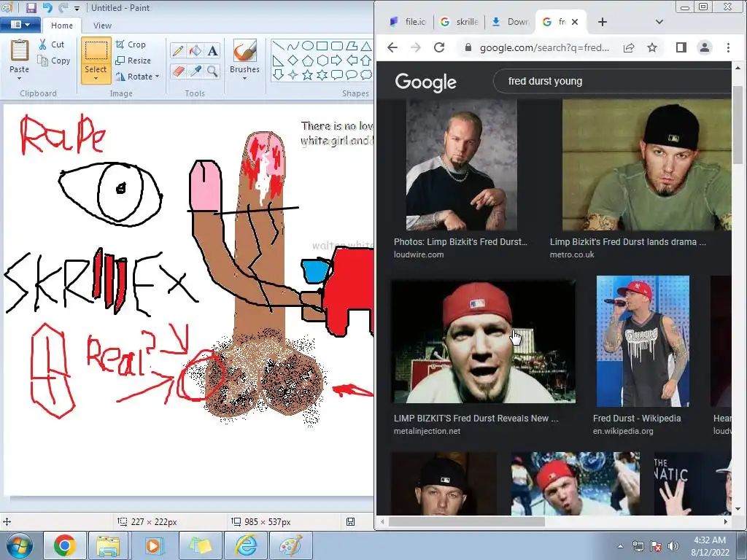Click the Crop tool in Image group
The height and width of the screenshot is (560, 747).
(131, 44)
